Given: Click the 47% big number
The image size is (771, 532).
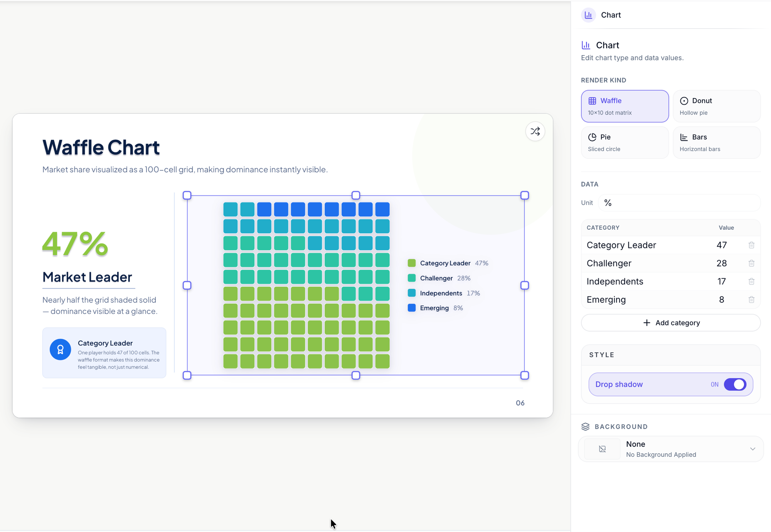Looking at the screenshot, I should point(75,243).
